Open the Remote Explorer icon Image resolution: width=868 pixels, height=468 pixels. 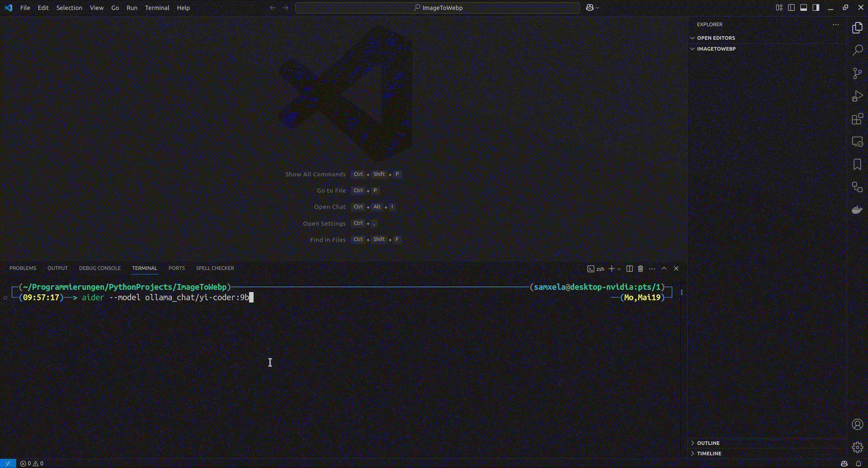(x=857, y=142)
